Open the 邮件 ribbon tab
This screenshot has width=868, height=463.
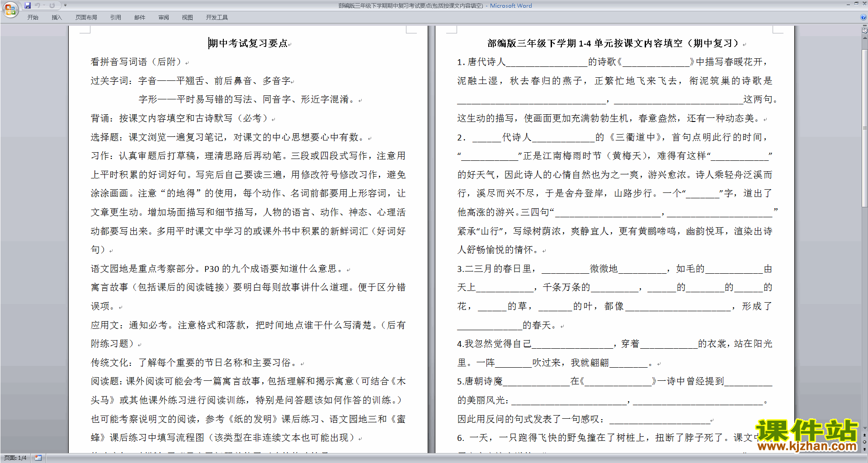[140, 17]
